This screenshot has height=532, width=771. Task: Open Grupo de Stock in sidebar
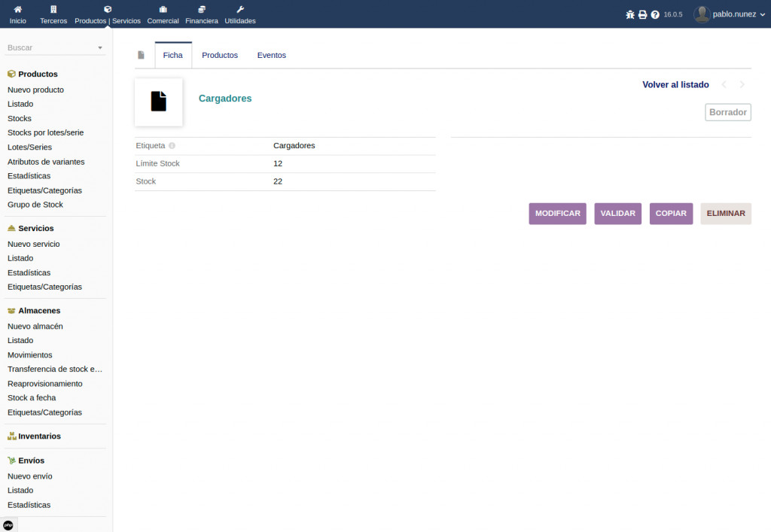(x=35, y=205)
